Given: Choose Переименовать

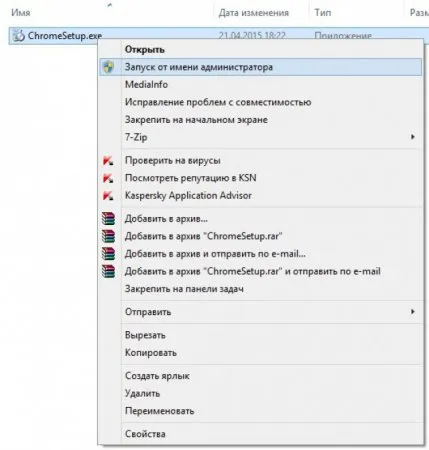Looking at the screenshot, I should pyautogui.click(x=261, y=411).
